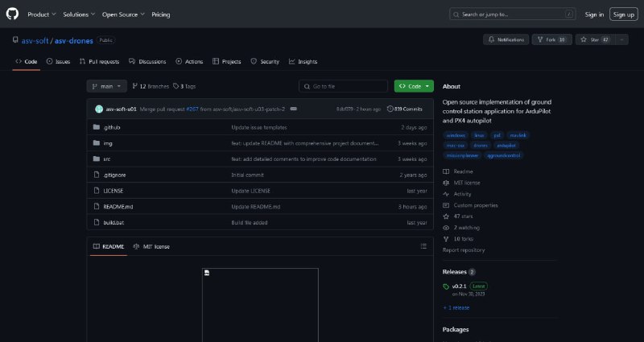This screenshot has width=644, height=342.
Task: View the 3 Tags link
Action: (x=184, y=86)
